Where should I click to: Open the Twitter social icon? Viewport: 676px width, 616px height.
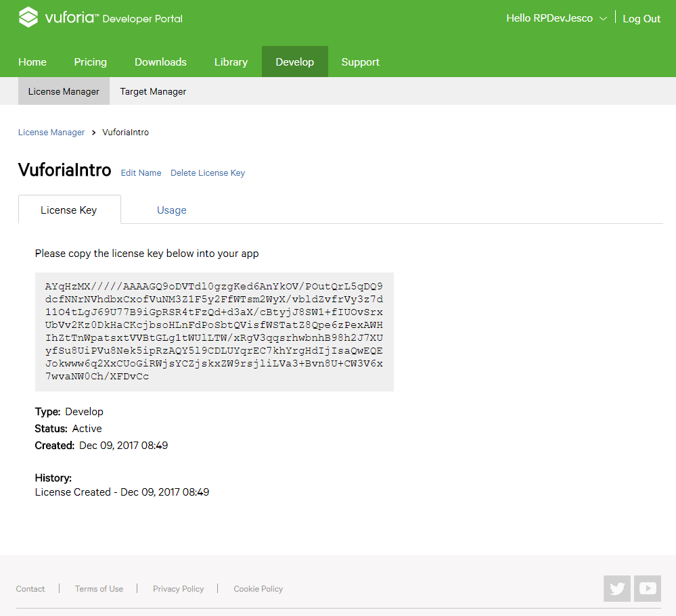click(617, 588)
